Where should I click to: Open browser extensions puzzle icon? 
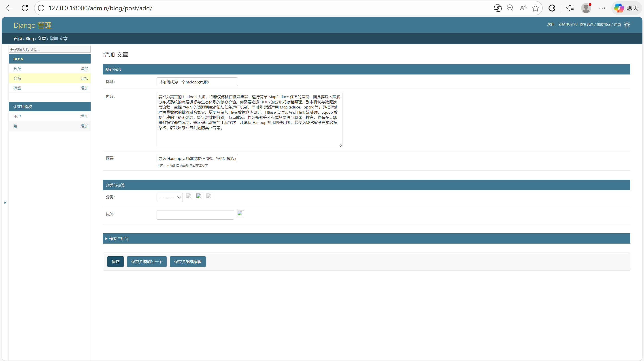pyautogui.click(x=552, y=8)
